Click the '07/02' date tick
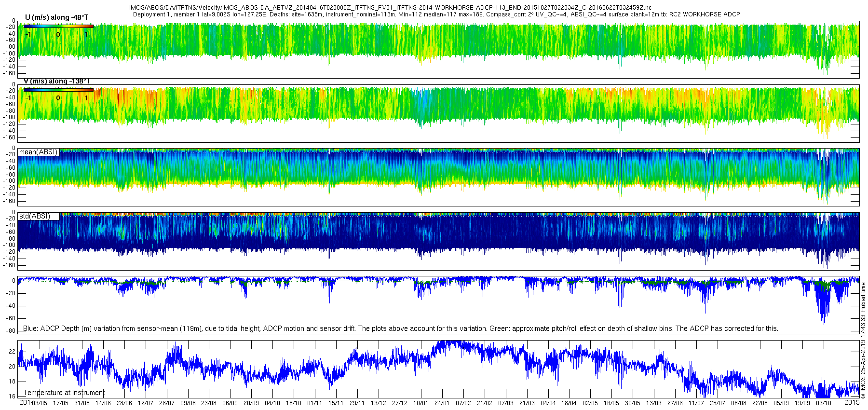The image size is (868, 410). (463, 403)
